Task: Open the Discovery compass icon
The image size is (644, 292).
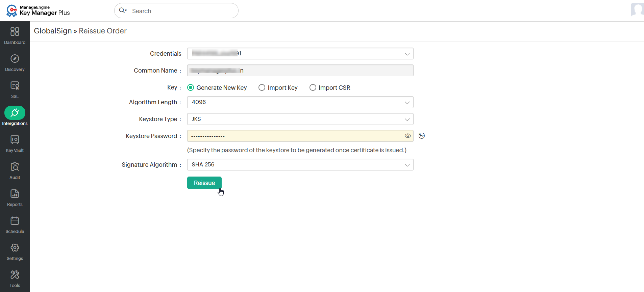Action: tap(15, 58)
